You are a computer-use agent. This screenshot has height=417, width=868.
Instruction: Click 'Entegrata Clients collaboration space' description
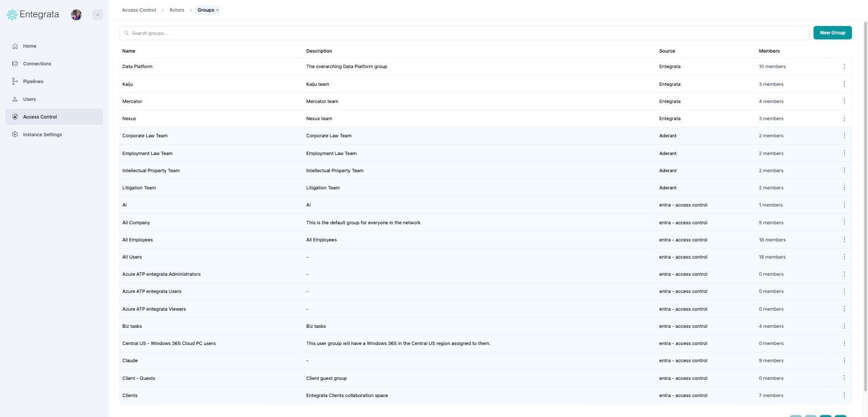[347, 395]
